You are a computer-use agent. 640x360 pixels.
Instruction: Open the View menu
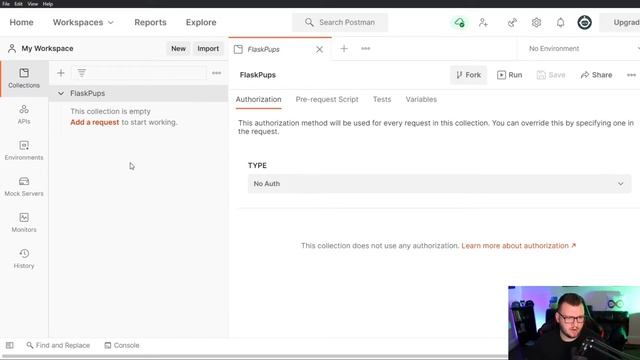pyautogui.click(x=33, y=4)
